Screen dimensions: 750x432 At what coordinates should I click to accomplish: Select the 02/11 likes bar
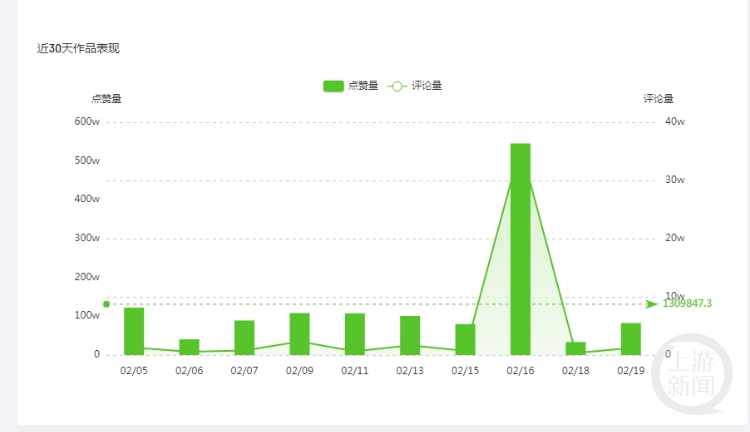[355, 334]
